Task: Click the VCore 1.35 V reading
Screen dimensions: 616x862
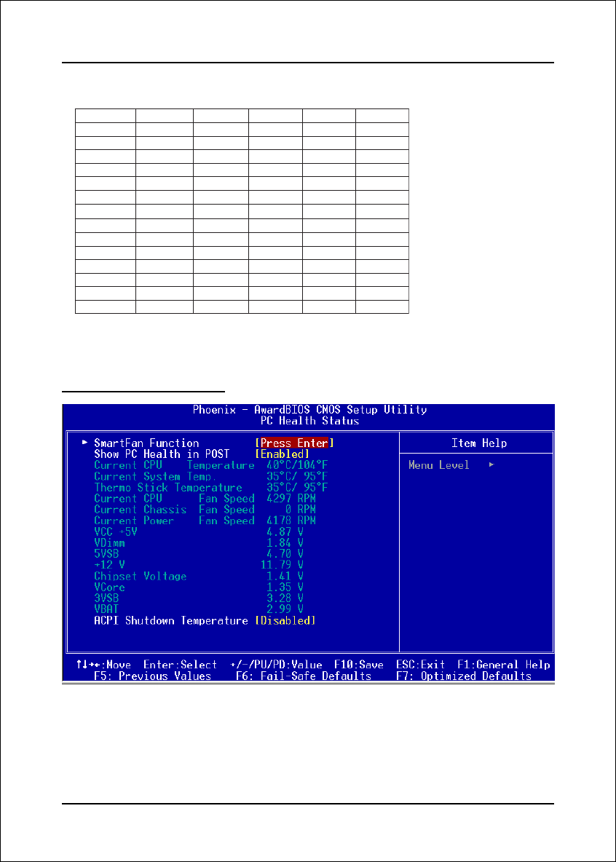Action: point(285,587)
